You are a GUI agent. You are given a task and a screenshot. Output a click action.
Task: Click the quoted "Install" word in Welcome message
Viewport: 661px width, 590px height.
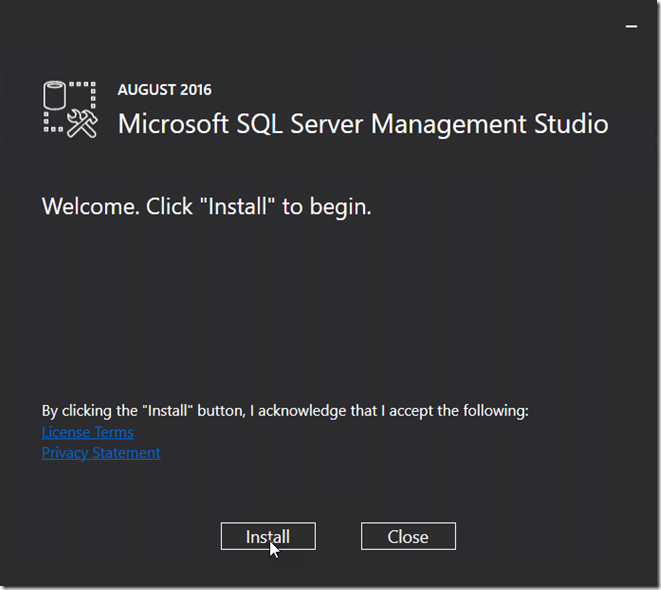pos(238,208)
